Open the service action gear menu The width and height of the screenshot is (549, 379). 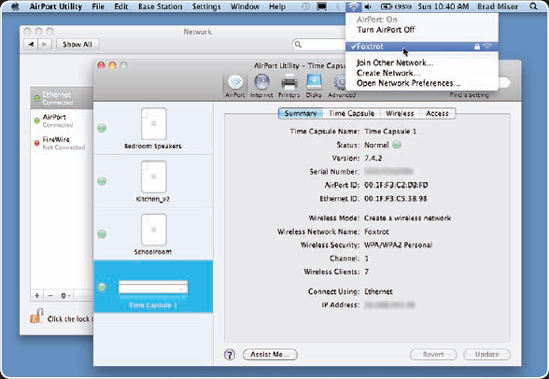[65, 296]
